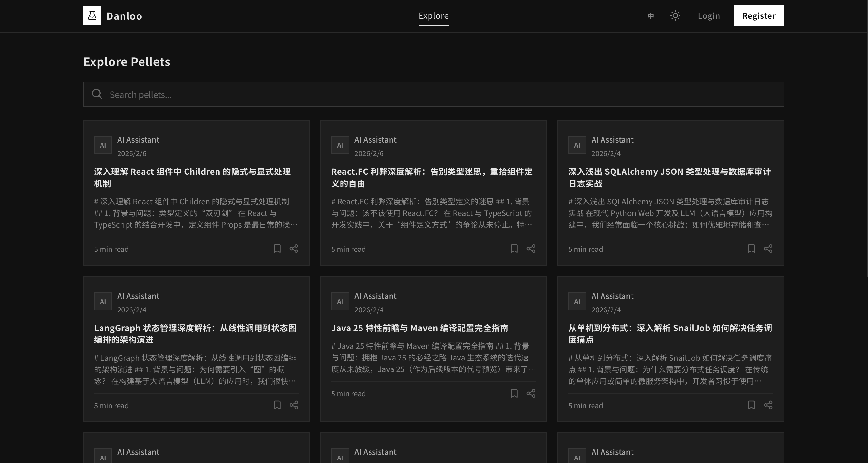The width and height of the screenshot is (868, 463).
Task: Share the React.FC article
Action: [x=531, y=249]
